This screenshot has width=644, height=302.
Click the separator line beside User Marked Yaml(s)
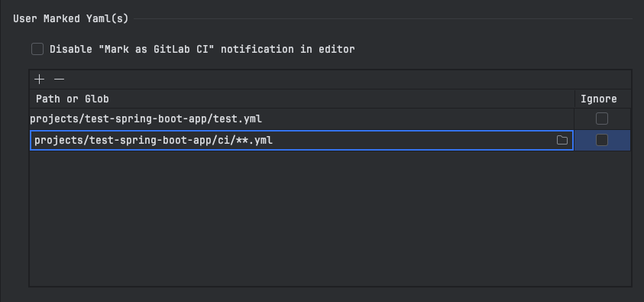(383, 18)
